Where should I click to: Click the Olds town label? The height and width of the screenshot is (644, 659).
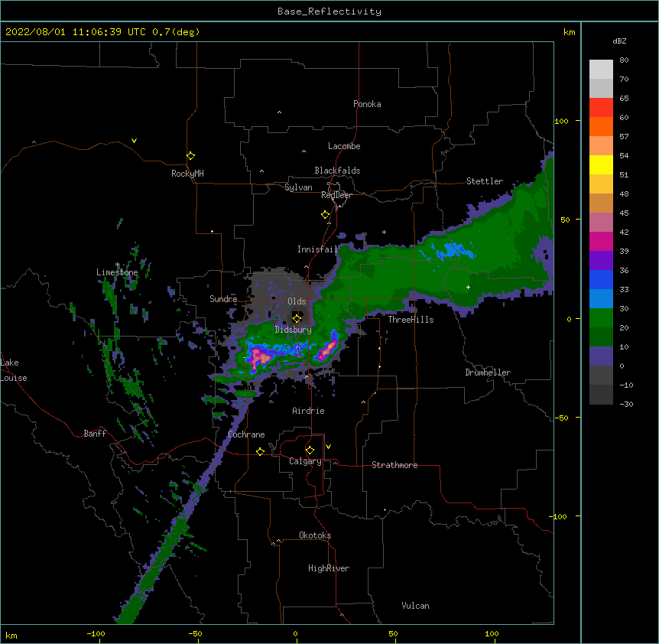(297, 301)
